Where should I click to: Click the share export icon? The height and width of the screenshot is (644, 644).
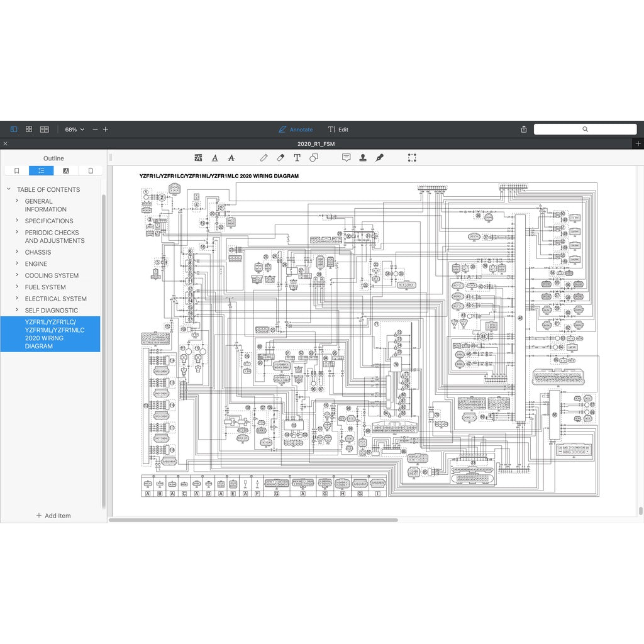(x=524, y=130)
